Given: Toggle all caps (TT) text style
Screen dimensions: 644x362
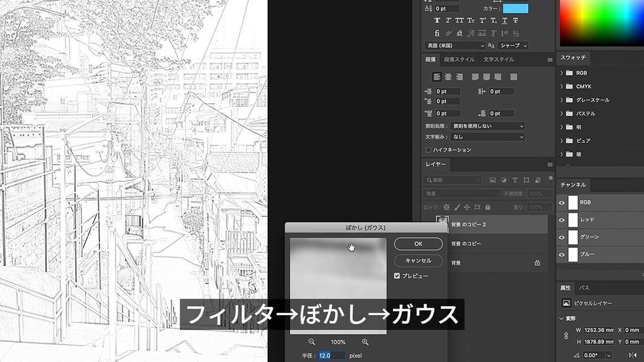Looking at the screenshot, I should (x=459, y=20).
